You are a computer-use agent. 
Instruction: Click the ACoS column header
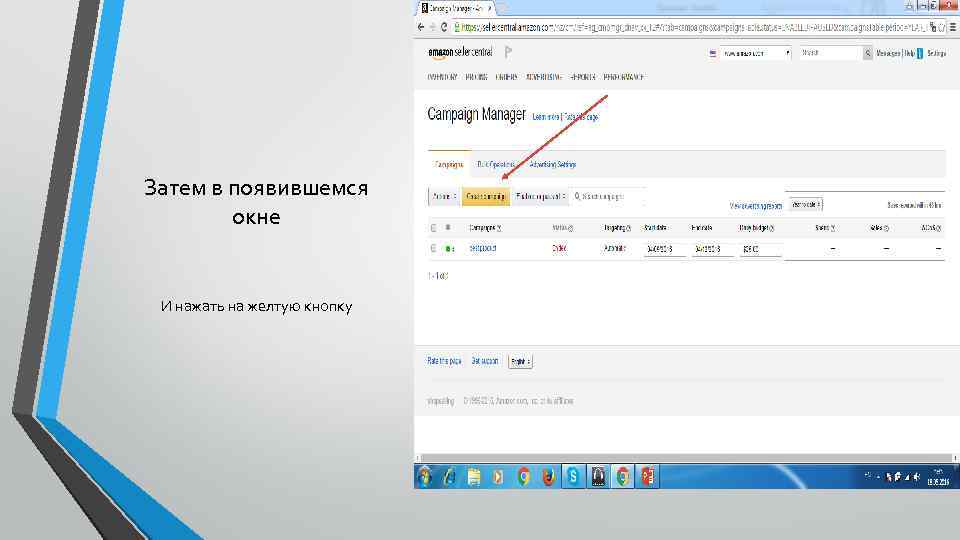(931, 228)
